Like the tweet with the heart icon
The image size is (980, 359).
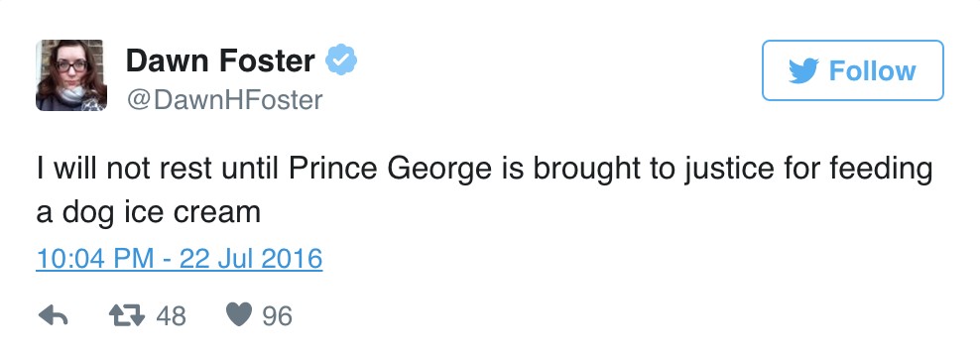tap(239, 316)
